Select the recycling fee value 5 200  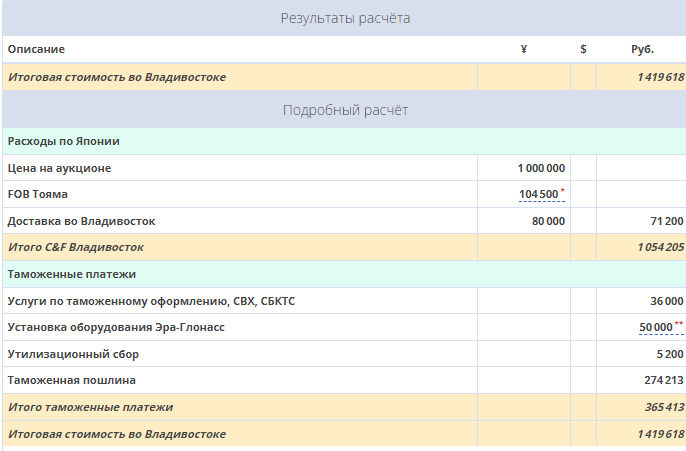tap(670, 354)
